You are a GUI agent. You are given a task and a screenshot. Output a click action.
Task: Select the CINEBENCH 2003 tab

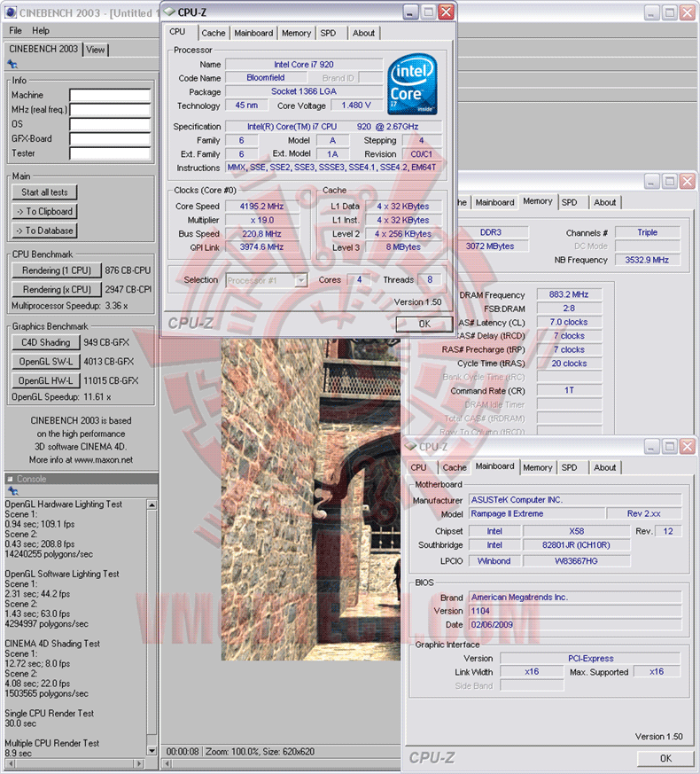pyautogui.click(x=43, y=49)
